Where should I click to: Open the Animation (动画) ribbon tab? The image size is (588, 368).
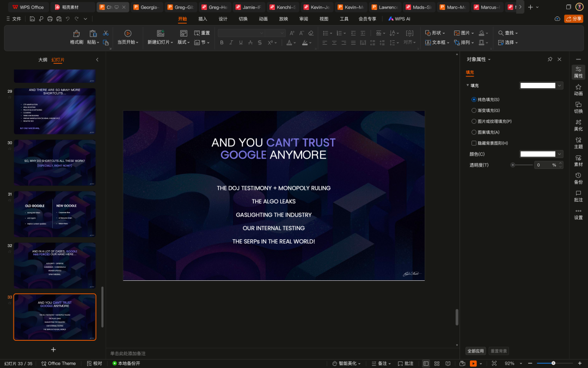(264, 19)
